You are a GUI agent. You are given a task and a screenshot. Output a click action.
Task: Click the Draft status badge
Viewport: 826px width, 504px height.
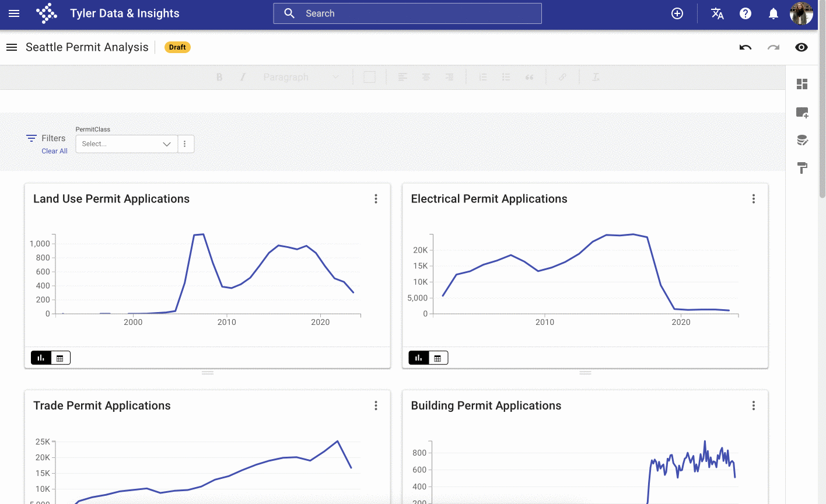[177, 47]
